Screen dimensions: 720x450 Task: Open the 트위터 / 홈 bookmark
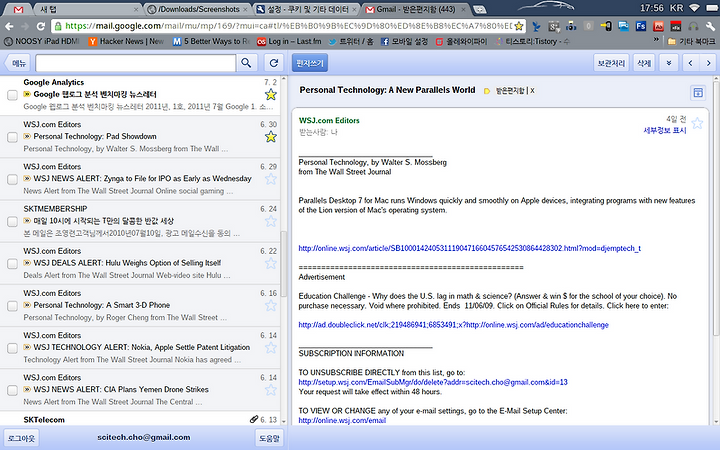click(351, 41)
